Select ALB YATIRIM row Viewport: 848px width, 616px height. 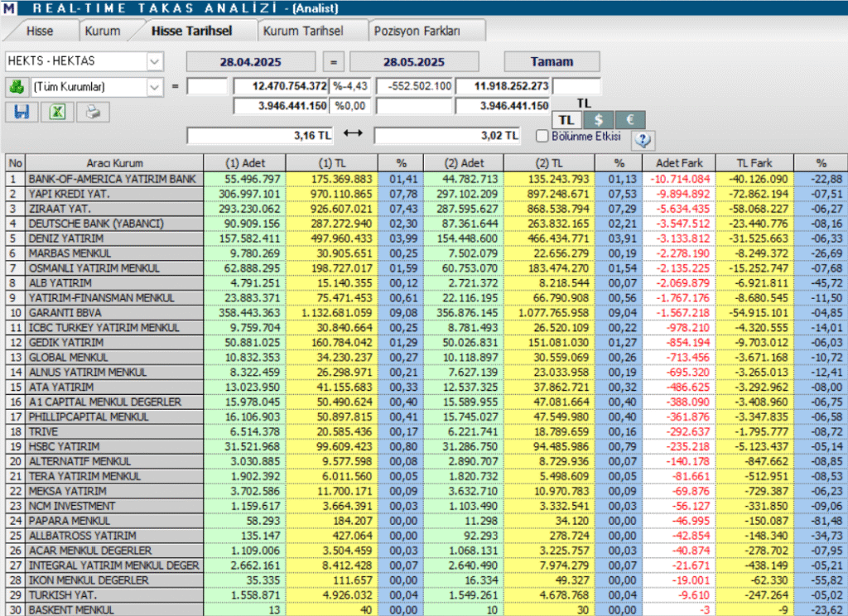pyautogui.click(x=426, y=283)
